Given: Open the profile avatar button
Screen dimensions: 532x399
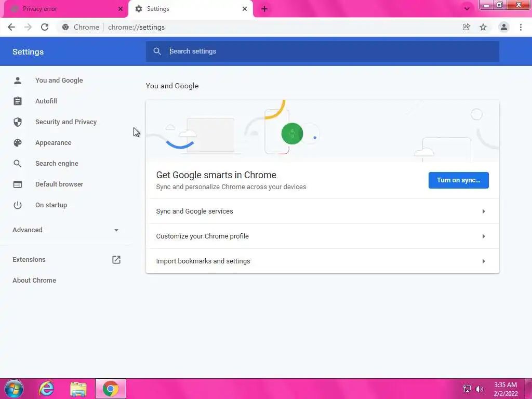Looking at the screenshot, I should coord(504,27).
